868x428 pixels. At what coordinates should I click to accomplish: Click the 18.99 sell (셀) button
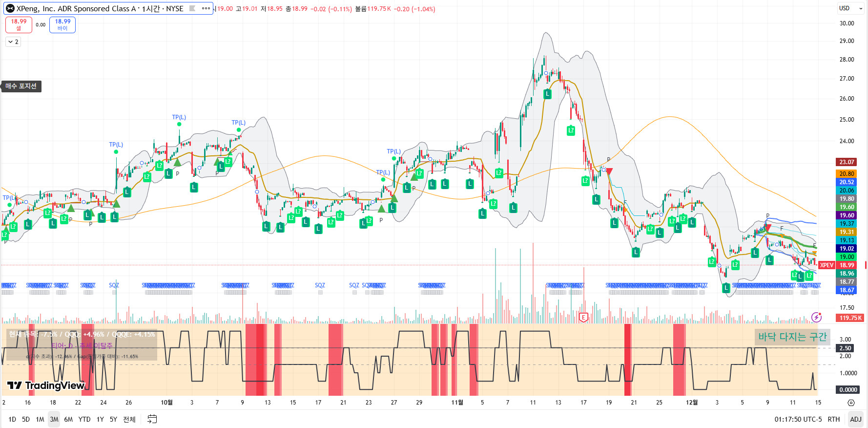click(x=19, y=24)
